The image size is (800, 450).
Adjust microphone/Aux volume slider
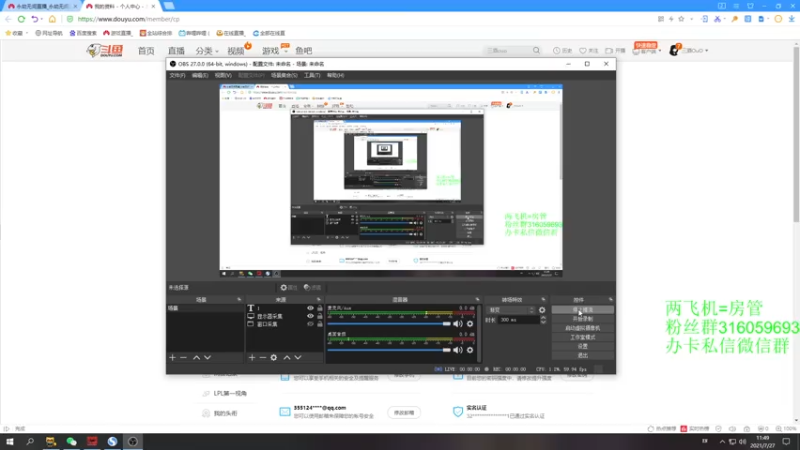[x=389, y=324]
